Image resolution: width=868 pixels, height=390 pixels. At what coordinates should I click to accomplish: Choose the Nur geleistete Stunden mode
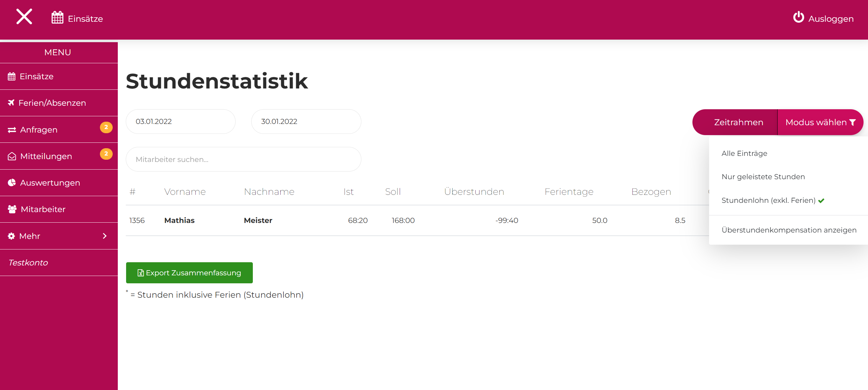pos(763,177)
